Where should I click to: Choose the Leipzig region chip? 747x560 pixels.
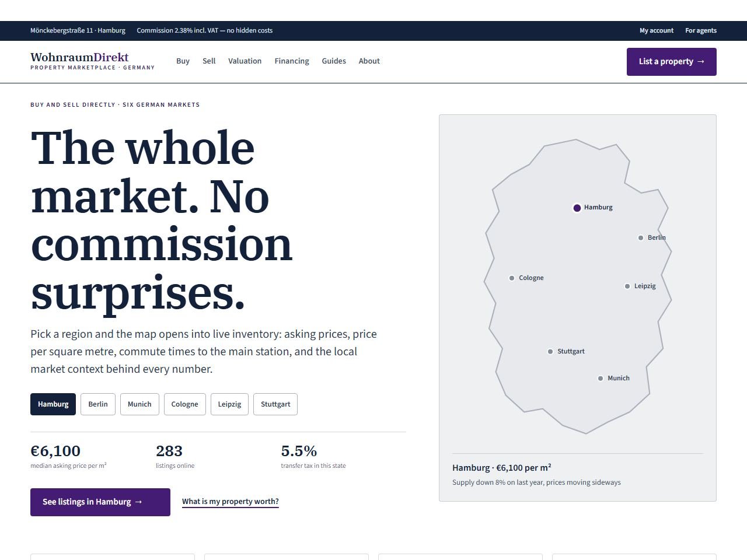[229, 404]
